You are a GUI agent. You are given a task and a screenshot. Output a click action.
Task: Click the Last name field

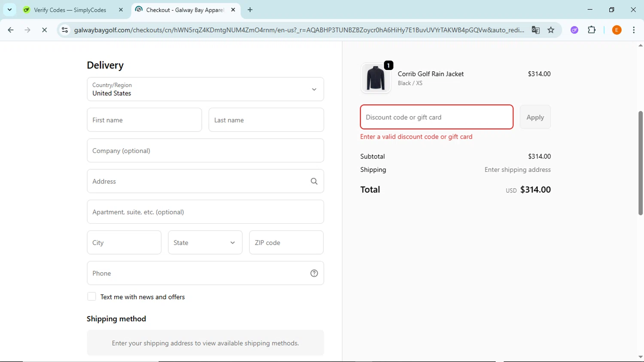coord(266,120)
